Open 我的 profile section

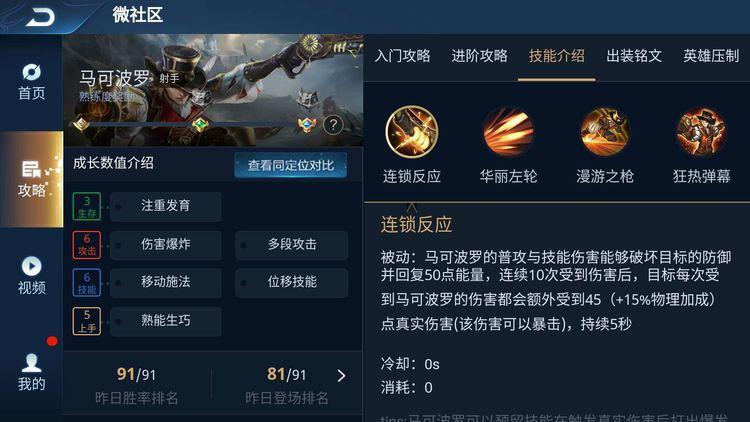point(32,372)
